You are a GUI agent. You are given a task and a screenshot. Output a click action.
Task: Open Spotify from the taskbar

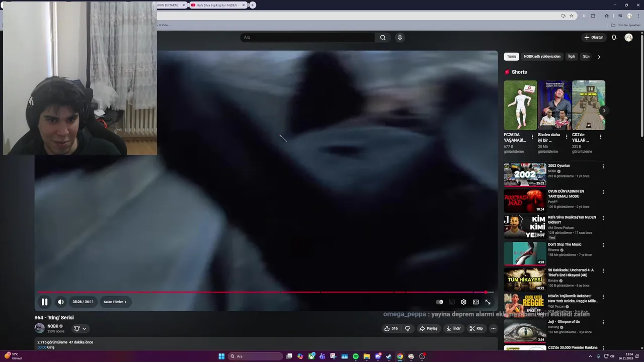pos(356,356)
